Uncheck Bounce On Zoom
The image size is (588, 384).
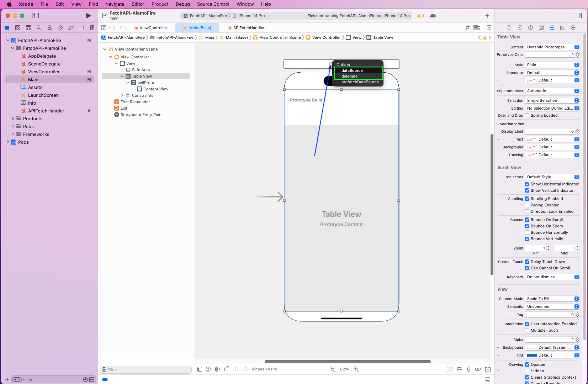527,226
